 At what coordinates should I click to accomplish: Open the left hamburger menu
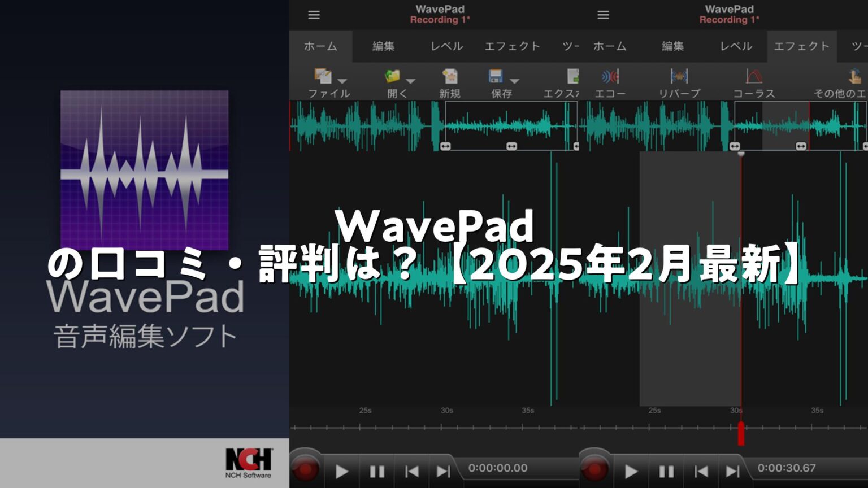[x=314, y=15]
